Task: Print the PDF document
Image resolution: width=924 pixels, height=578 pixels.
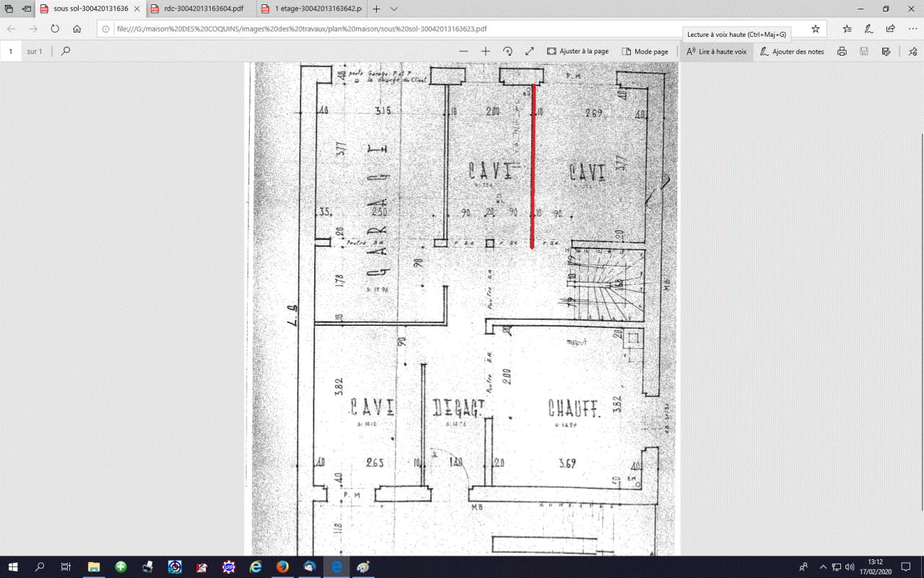Action: (x=842, y=51)
